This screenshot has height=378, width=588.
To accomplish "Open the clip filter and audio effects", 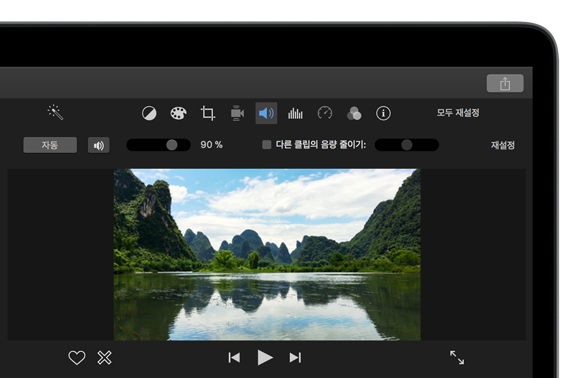I will [x=354, y=113].
